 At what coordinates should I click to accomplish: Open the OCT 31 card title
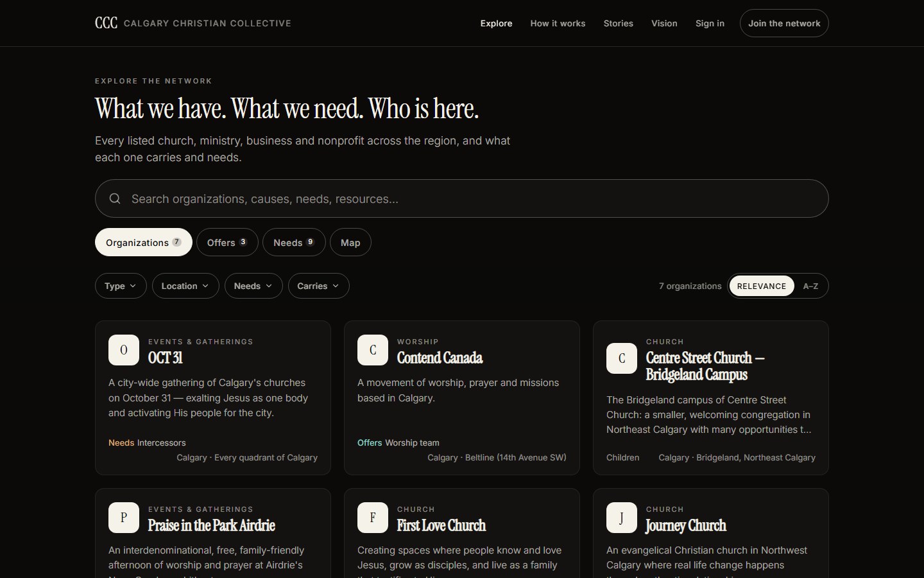coord(166,358)
